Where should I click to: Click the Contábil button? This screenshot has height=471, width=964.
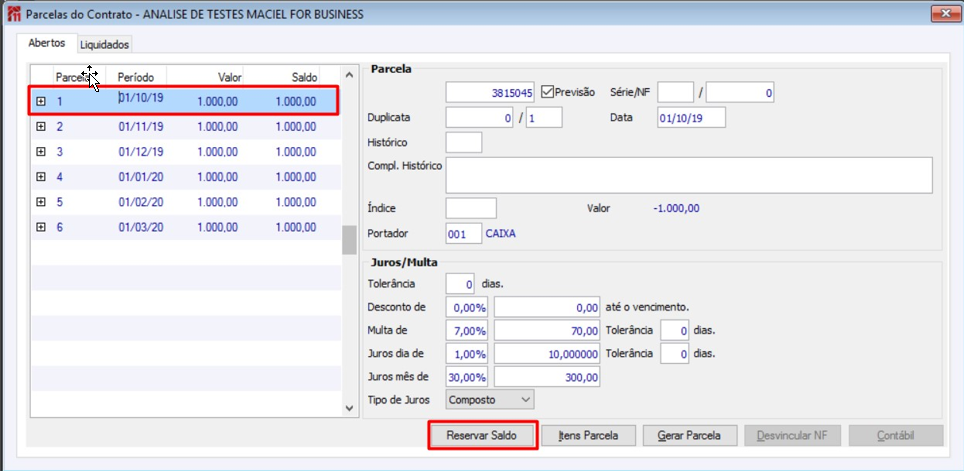click(896, 436)
